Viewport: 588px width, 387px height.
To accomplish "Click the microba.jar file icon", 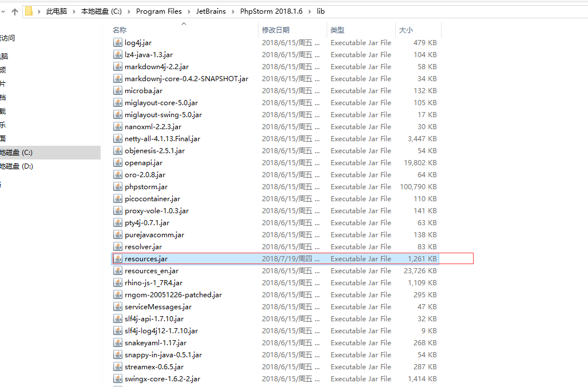I will 118,91.
